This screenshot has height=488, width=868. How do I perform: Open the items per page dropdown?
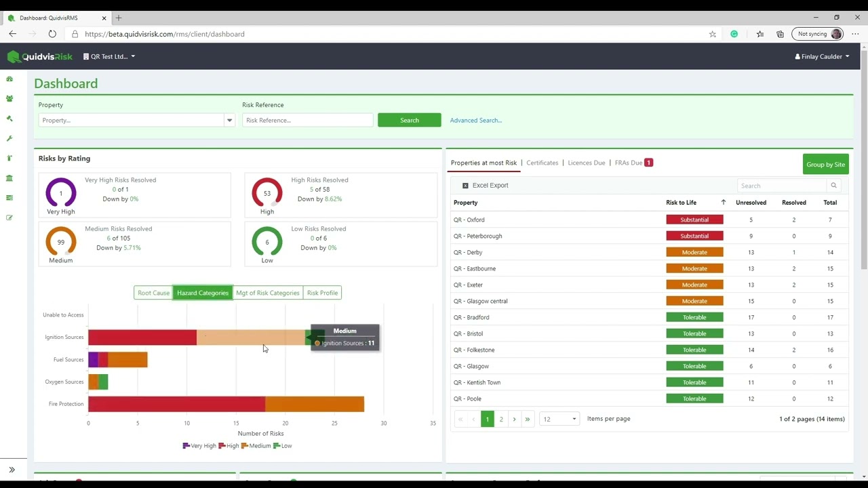coord(559,419)
